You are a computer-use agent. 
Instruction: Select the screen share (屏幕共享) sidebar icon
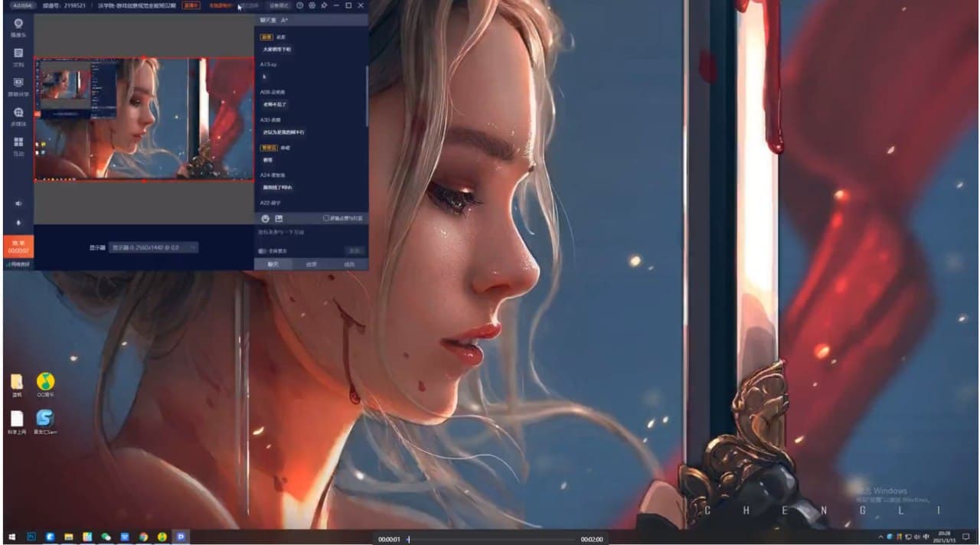point(18,86)
